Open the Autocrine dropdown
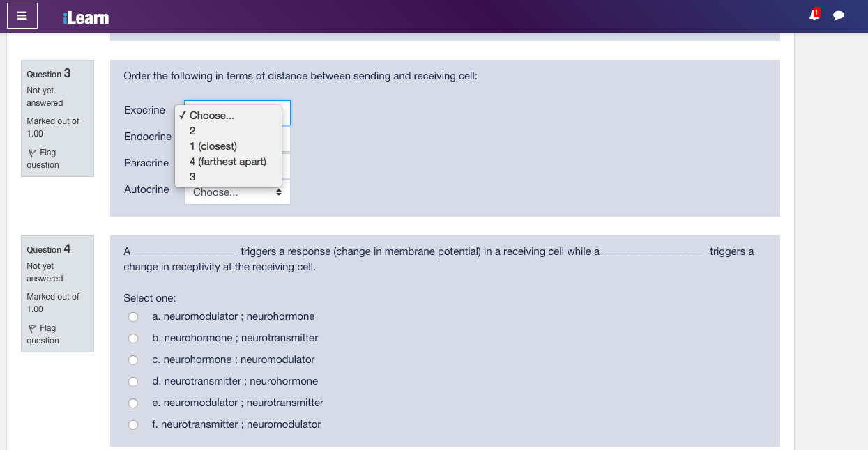Image resolution: width=868 pixels, height=450 pixels. click(237, 192)
